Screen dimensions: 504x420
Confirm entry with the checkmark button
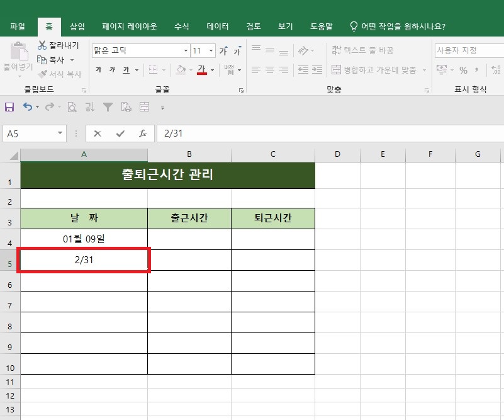(x=120, y=133)
